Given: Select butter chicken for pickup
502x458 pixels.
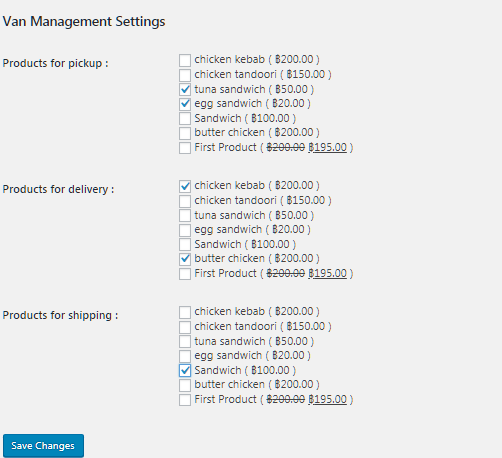Looking at the screenshot, I should pyautogui.click(x=185, y=133).
